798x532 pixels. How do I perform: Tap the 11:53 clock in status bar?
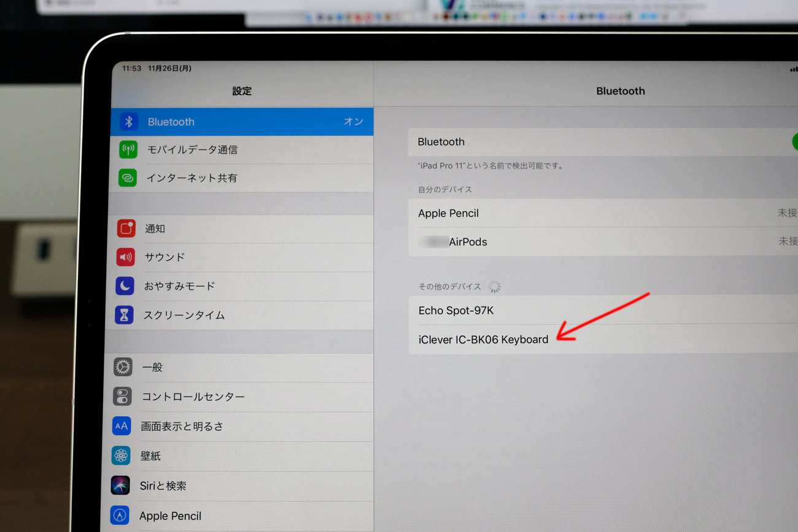tap(132, 68)
